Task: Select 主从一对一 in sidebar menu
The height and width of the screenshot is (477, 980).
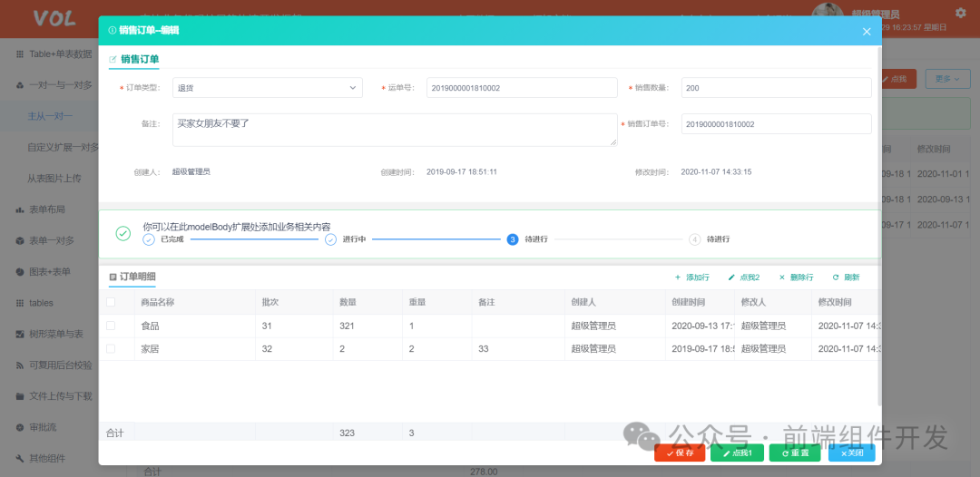Action: tap(51, 116)
